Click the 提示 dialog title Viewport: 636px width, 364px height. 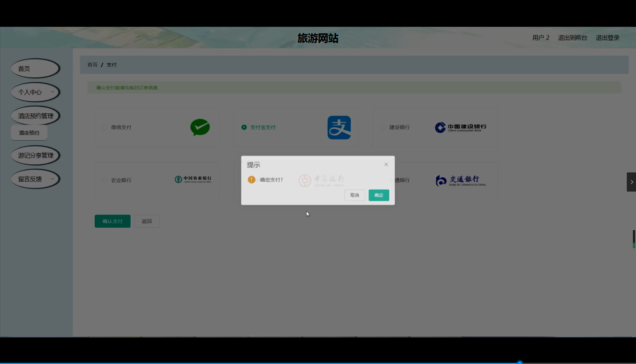point(254,165)
